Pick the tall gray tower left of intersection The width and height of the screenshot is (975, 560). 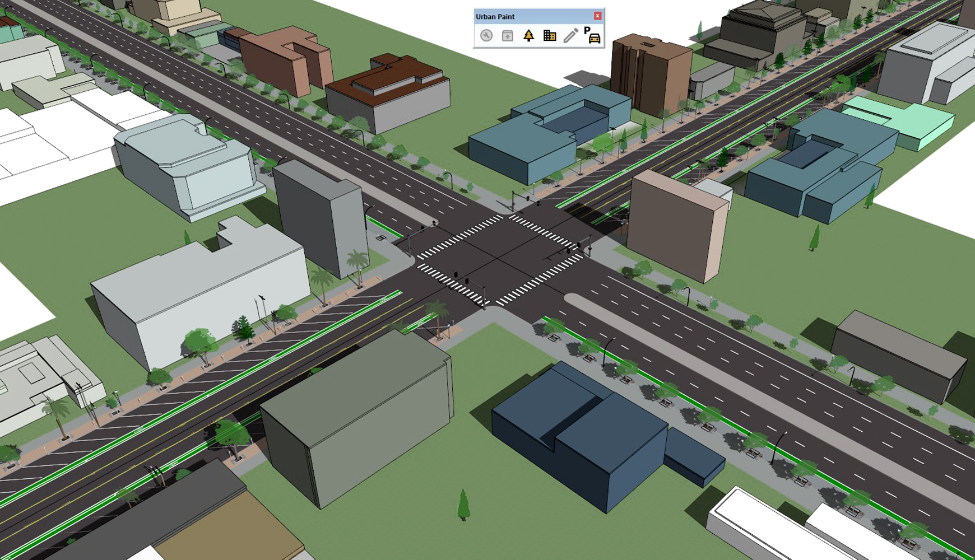319,218
